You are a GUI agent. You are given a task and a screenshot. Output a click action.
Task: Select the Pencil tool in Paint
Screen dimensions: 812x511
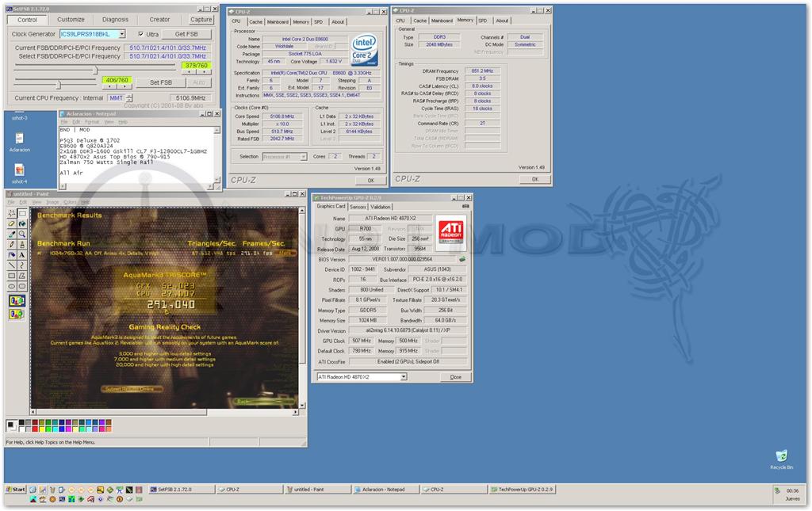coord(11,244)
